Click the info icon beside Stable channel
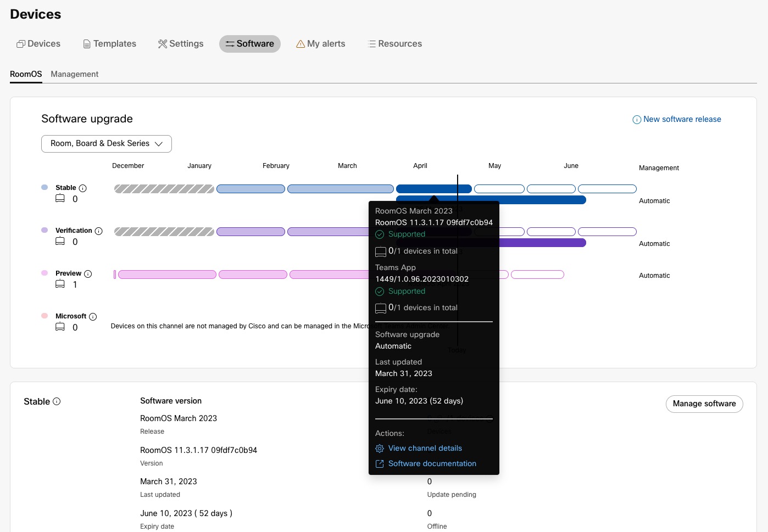The image size is (768, 532). (83, 188)
